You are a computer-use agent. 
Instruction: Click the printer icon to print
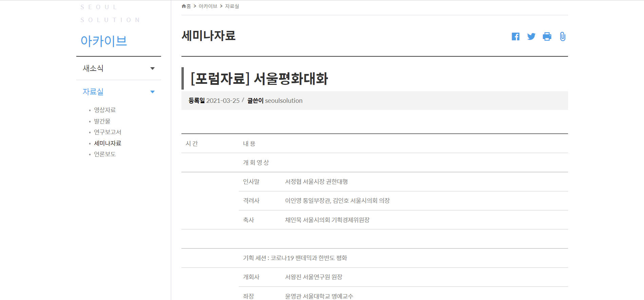(x=547, y=37)
